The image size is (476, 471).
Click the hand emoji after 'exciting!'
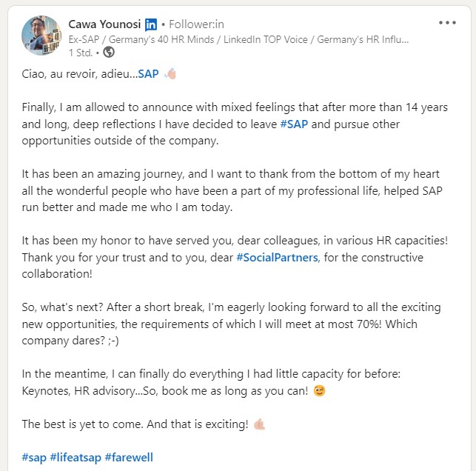pyautogui.click(x=259, y=424)
